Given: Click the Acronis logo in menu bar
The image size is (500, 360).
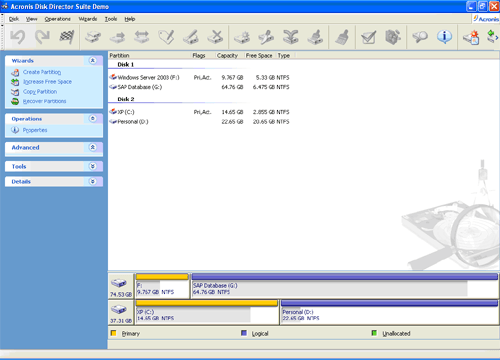Looking at the screenshot, I should tap(486, 19).
